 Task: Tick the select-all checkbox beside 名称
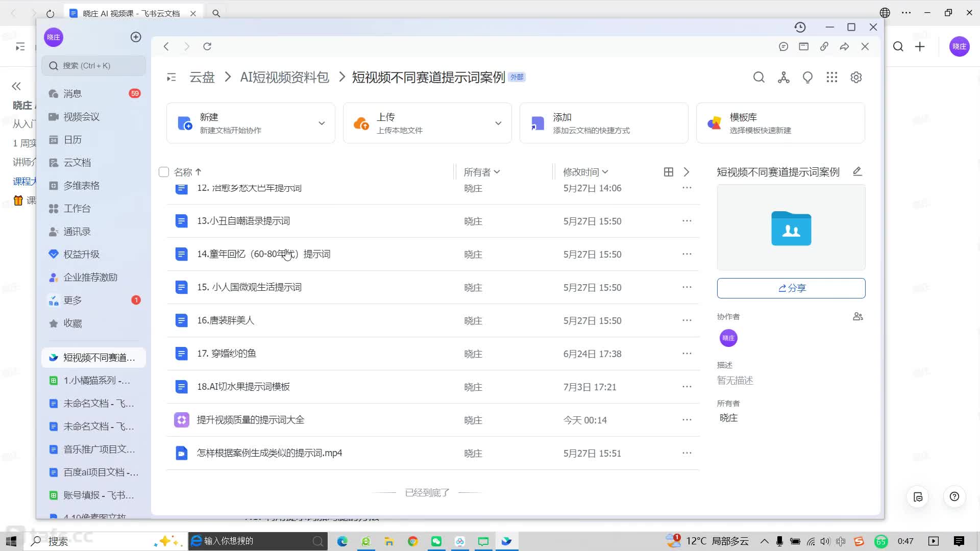pos(164,172)
